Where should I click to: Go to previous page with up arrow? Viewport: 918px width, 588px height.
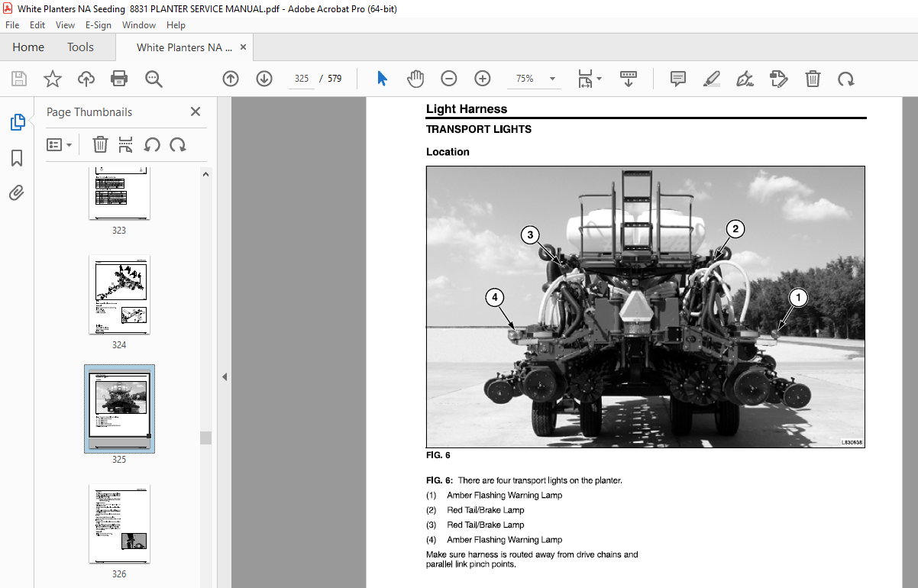pos(231,79)
